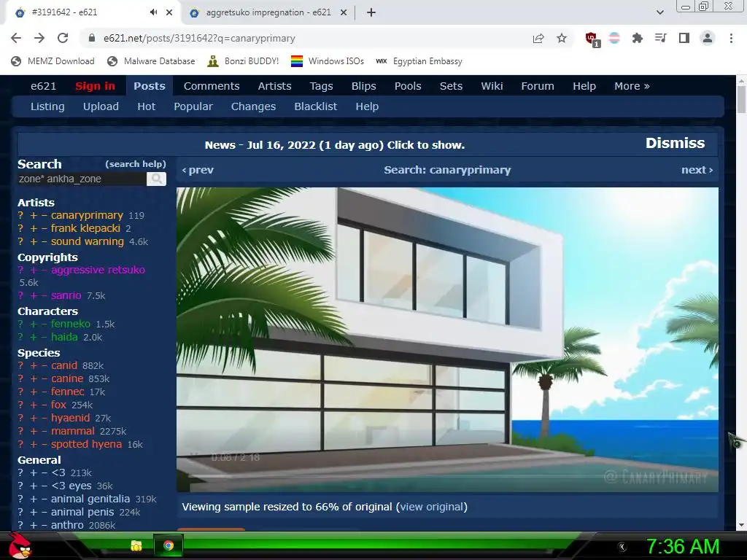The height and width of the screenshot is (560, 747).
Task: Mute audio on the #3191642 tab
Action: [153, 12]
